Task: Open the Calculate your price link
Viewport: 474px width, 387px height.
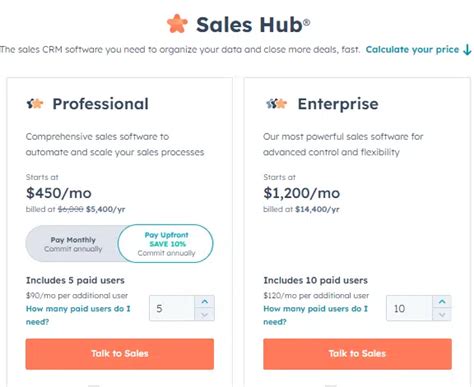Action: (x=412, y=50)
